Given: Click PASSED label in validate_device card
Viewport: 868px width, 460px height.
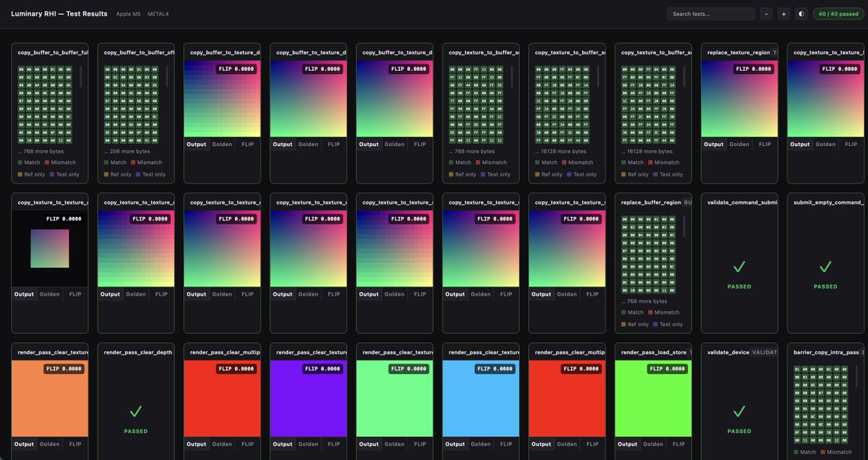Looking at the screenshot, I should point(739,431).
